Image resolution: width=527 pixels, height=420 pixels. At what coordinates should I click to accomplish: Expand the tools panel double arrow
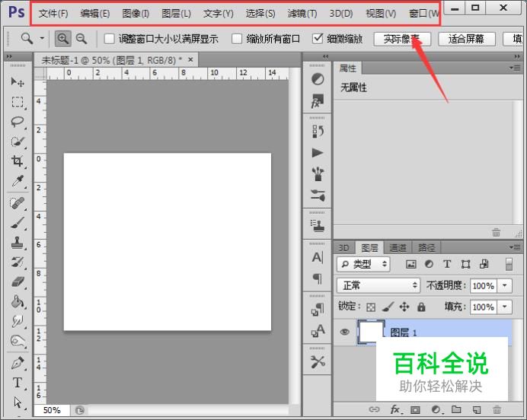click(x=8, y=56)
